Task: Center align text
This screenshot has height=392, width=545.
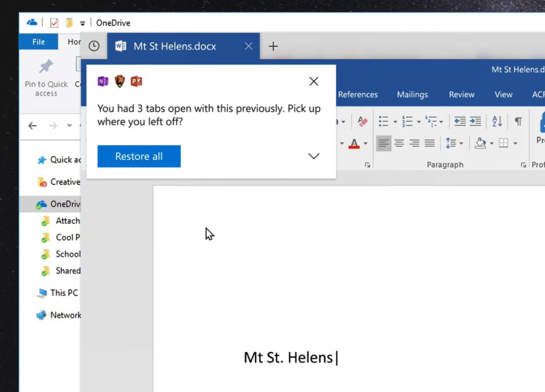Action: [399, 143]
